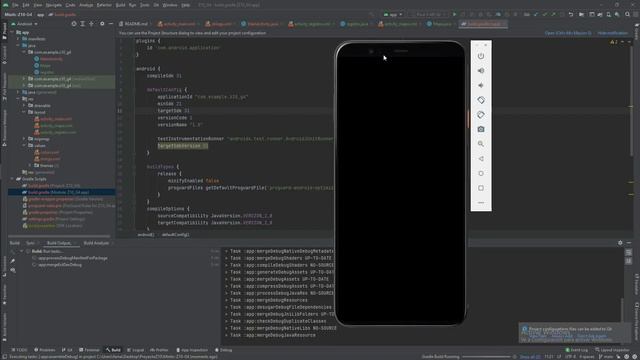Click Hide notification link
The width and height of the screenshot is (640, 360).
[x=613, y=33]
